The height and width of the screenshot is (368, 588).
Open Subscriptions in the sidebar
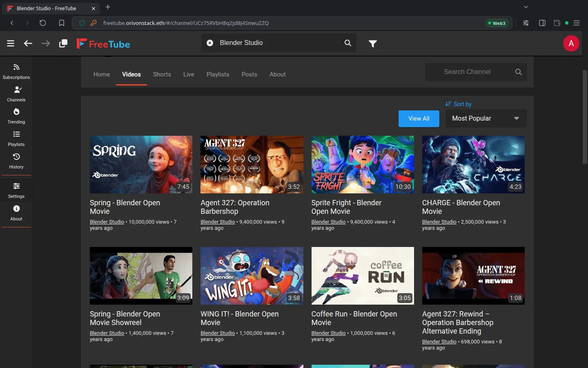pyautogui.click(x=16, y=72)
